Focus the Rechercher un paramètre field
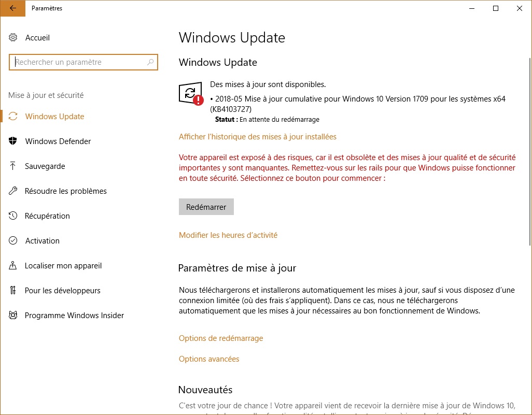Image resolution: width=532 pixels, height=415 pixels. [x=78, y=62]
